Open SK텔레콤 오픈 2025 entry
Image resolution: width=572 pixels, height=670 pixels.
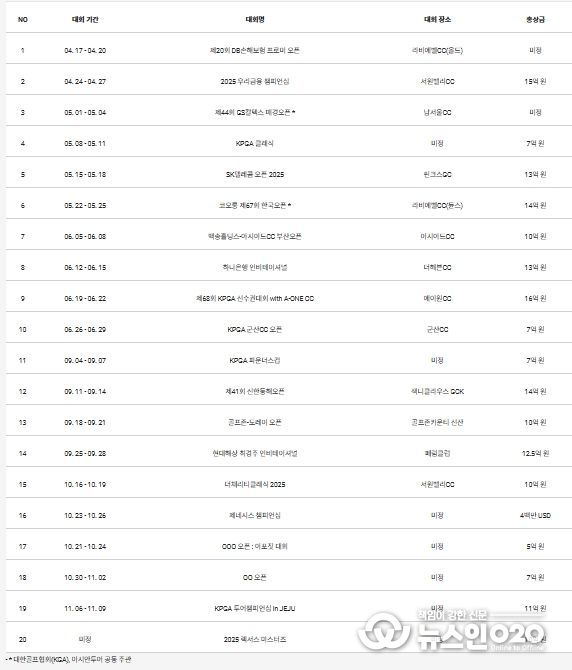(x=255, y=175)
